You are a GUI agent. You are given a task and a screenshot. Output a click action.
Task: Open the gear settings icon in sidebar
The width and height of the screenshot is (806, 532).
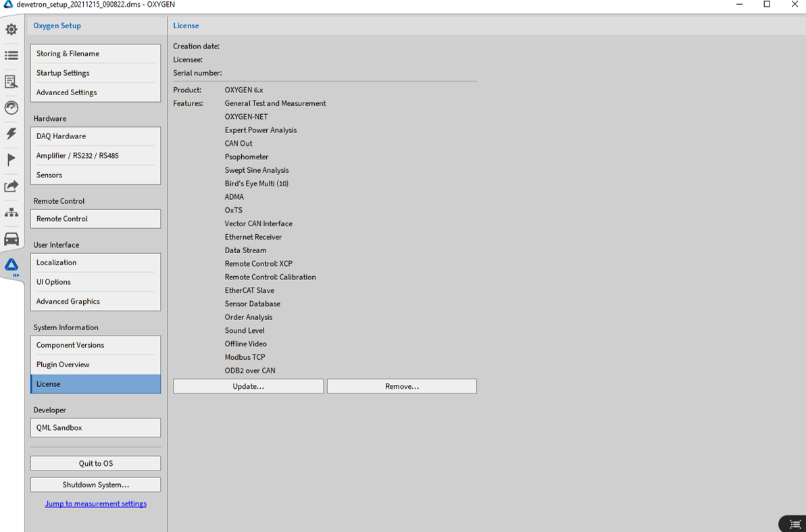coord(11,30)
